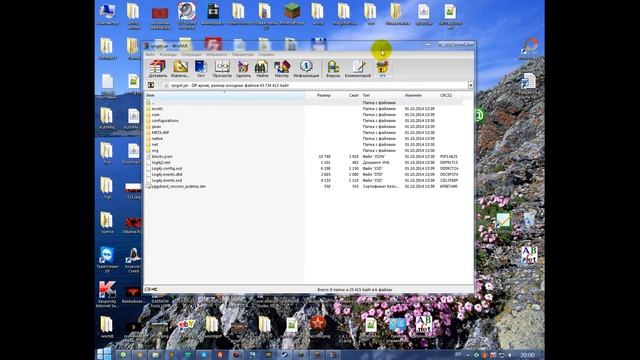Open the Файл menu in WinRAR

coord(150,54)
